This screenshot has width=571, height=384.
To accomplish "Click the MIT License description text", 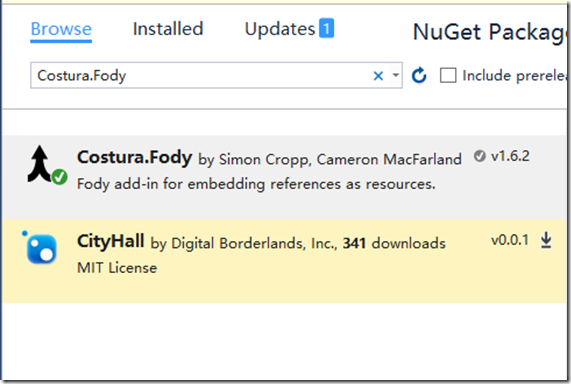I will click(x=117, y=268).
